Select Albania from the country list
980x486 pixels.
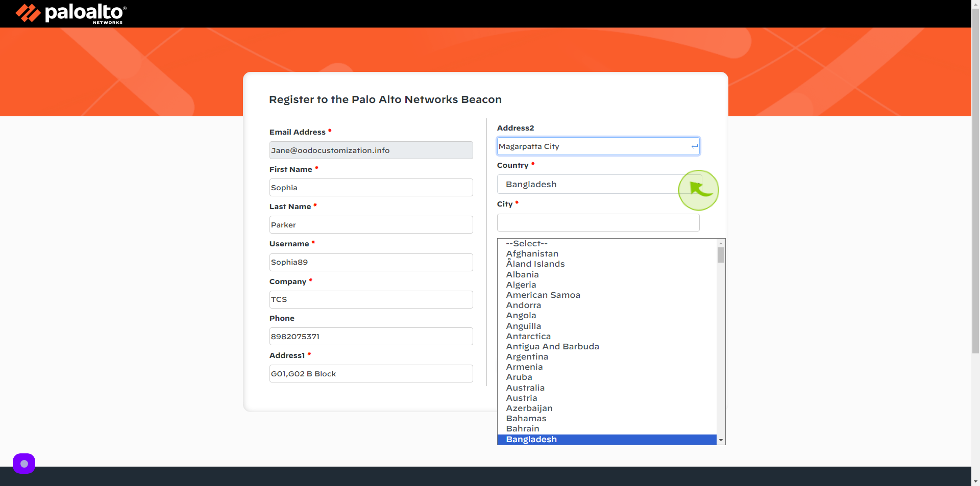pyautogui.click(x=607, y=274)
